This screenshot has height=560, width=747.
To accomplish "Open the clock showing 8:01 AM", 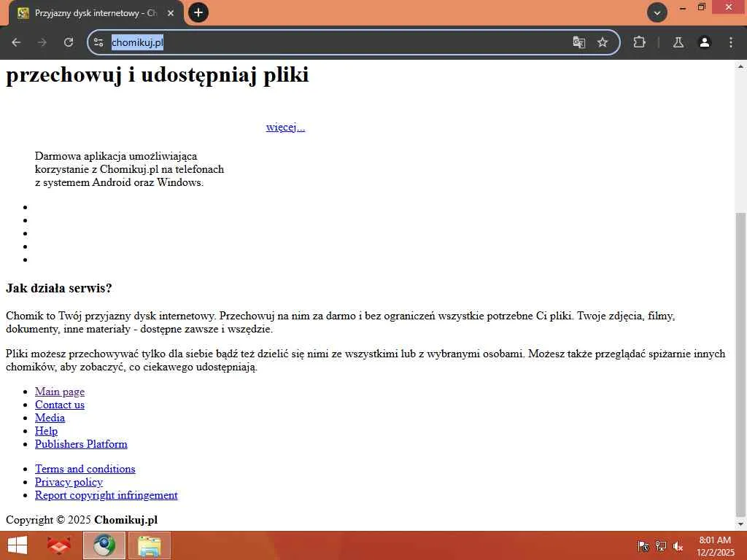I will point(715,545).
